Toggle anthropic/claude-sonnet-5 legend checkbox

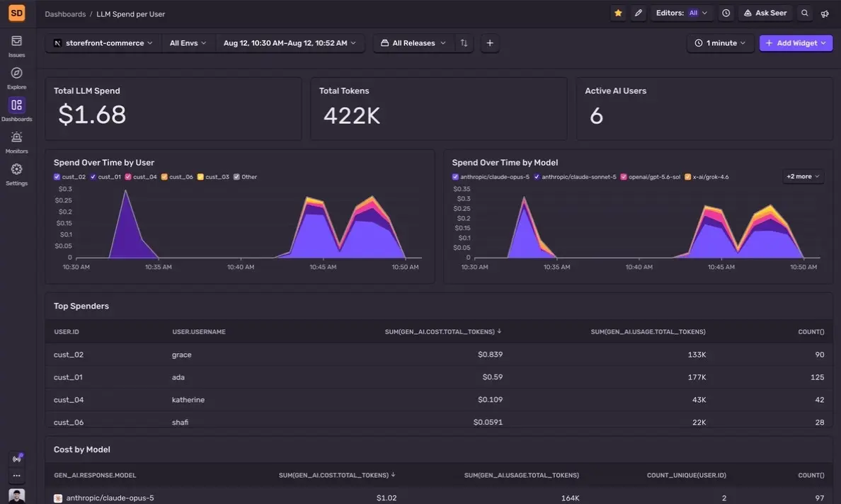(x=537, y=177)
